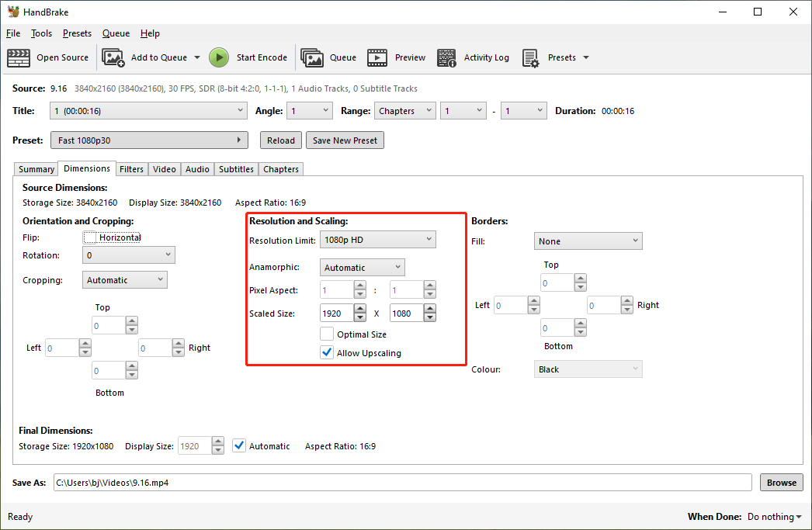Open the end chapter dropdown before Duration
Viewport: 812px width, 530px height.
[523, 111]
